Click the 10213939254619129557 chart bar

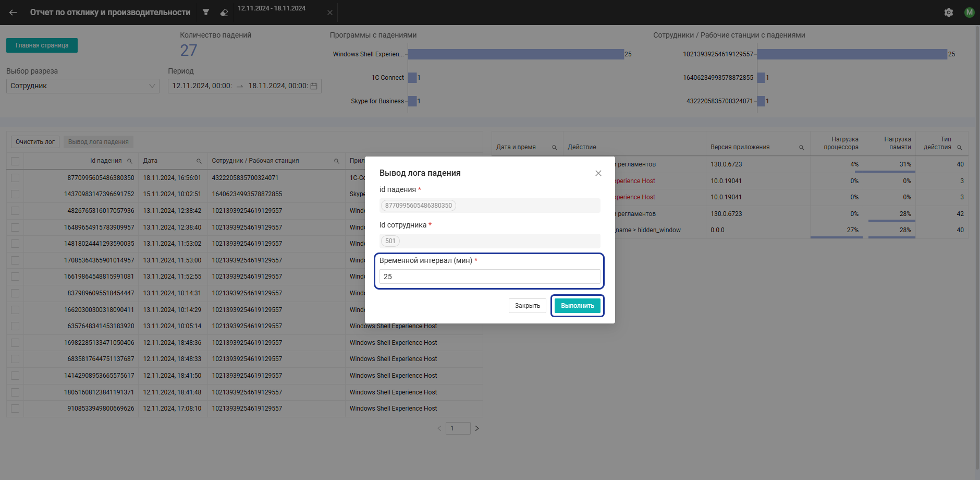coord(852,54)
